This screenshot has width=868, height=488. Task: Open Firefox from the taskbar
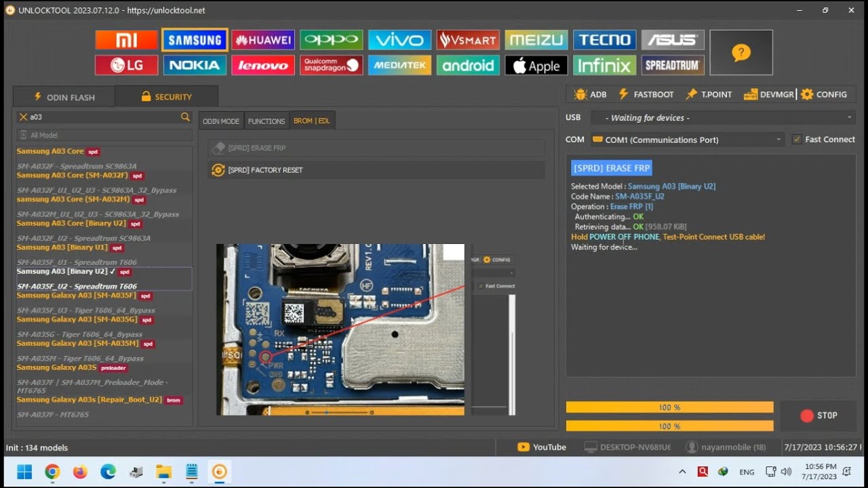pos(80,472)
